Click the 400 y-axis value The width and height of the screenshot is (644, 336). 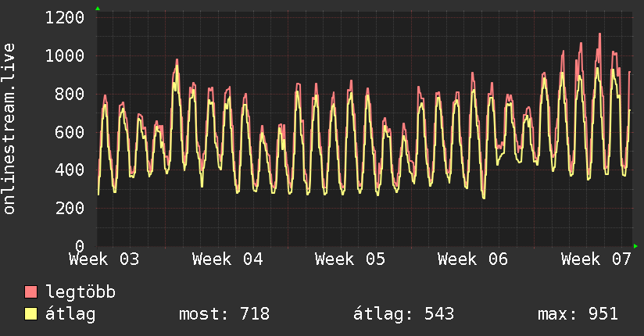pos(70,170)
